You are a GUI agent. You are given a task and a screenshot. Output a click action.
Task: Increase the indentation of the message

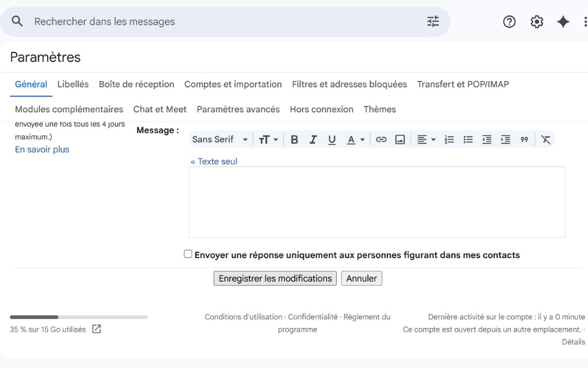click(505, 139)
